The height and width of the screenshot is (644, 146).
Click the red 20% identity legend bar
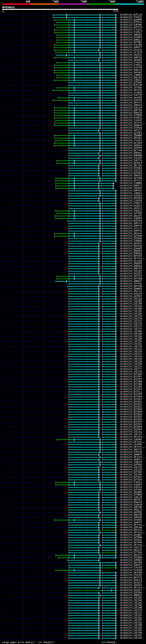pos(16,4)
